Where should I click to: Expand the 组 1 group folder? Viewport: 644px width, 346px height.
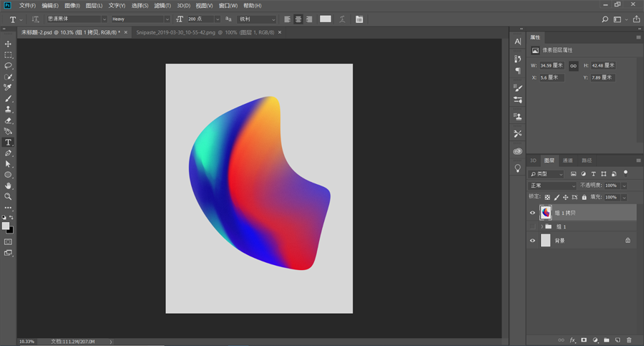click(541, 226)
